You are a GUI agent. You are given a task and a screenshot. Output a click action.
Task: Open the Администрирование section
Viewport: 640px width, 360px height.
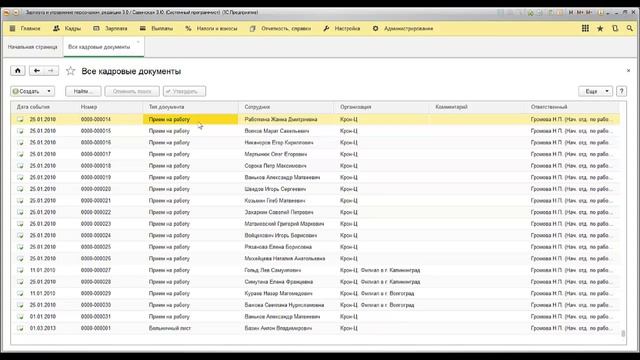(x=403, y=29)
